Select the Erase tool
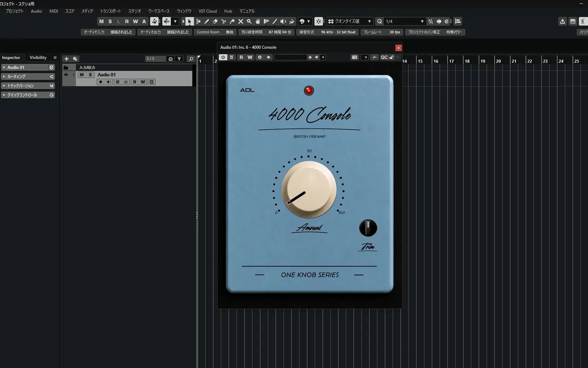 coord(215,22)
